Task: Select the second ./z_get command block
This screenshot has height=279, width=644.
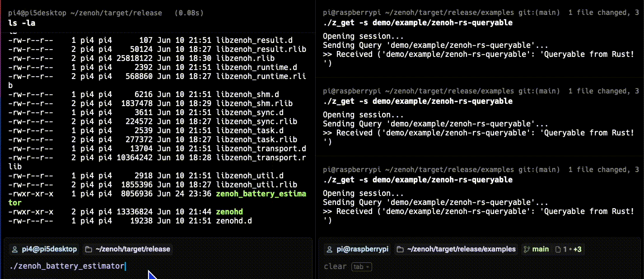Action: pyautogui.click(x=481, y=117)
